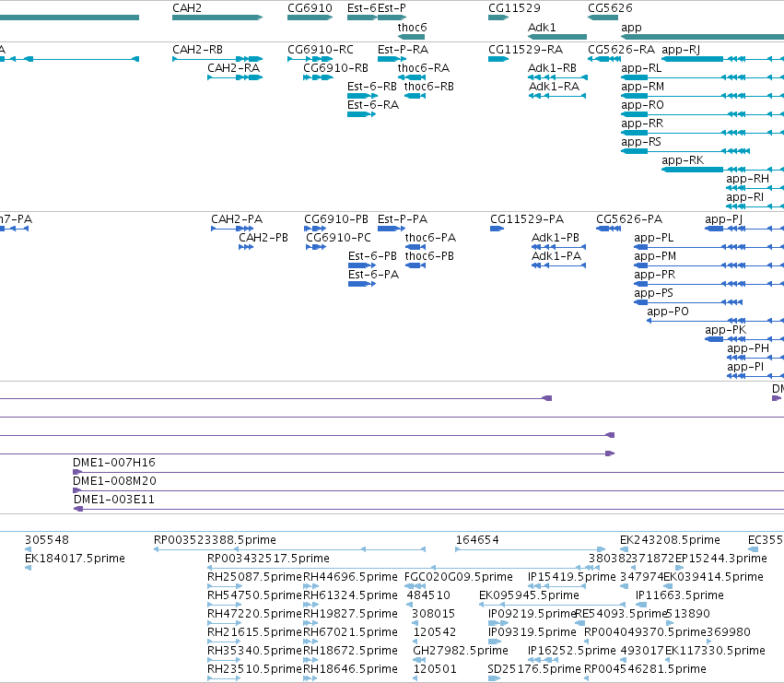Open EST GH27982.5prime
This screenshot has width=784, height=683.
[x=461, y=651]
